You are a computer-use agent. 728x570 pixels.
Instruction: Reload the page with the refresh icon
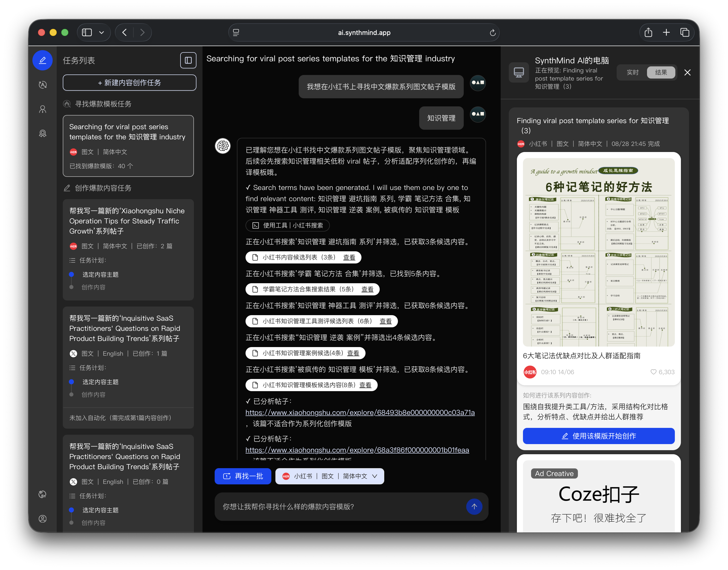493,33
